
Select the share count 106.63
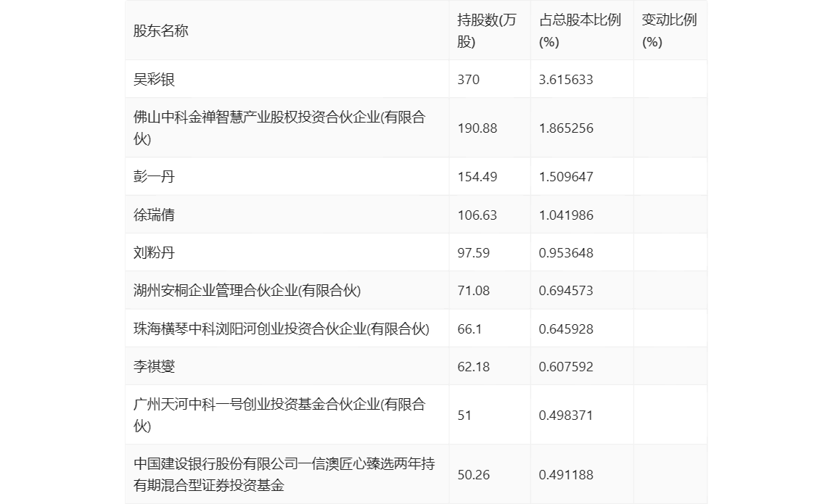click(477, 215)
